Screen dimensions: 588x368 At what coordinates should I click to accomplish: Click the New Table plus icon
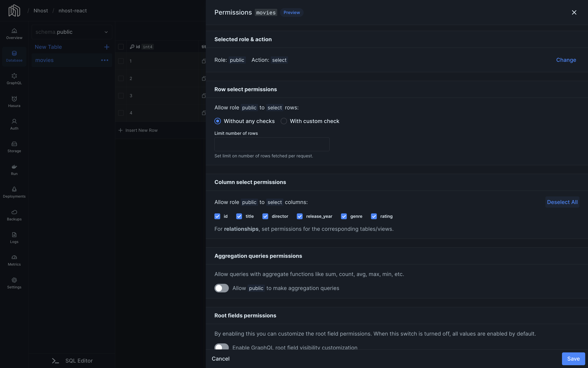click(x=107, y=47)
